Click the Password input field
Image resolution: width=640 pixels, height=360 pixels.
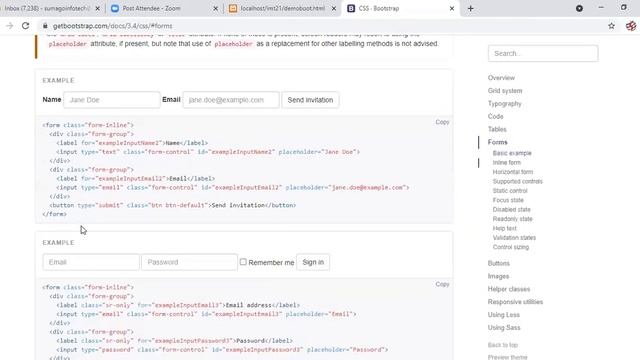tap(189, 262)
